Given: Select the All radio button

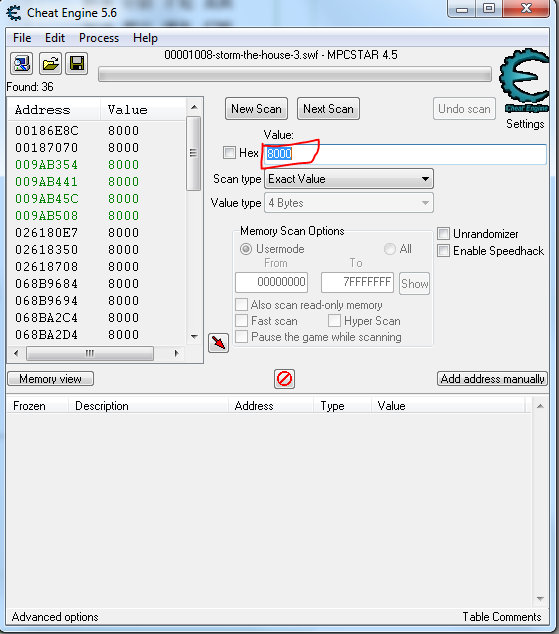Looking at the screenshot, I should pyautogui.click(x=390, y=249).
